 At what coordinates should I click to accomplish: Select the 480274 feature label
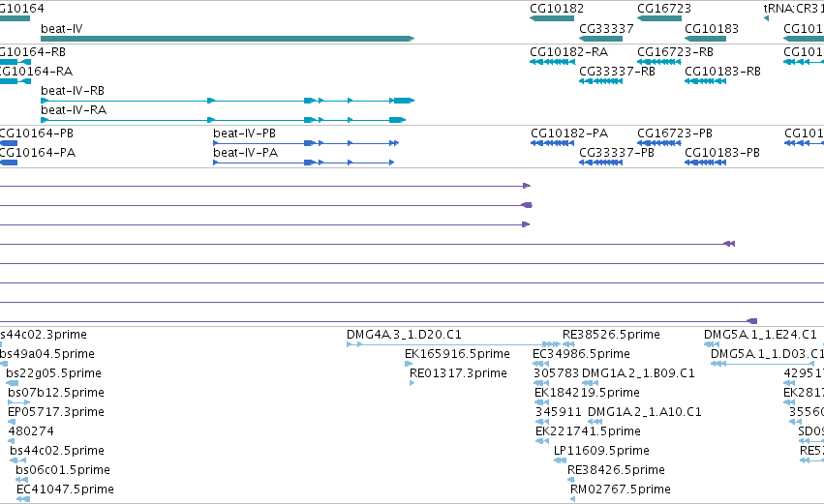tap(30, 431)
